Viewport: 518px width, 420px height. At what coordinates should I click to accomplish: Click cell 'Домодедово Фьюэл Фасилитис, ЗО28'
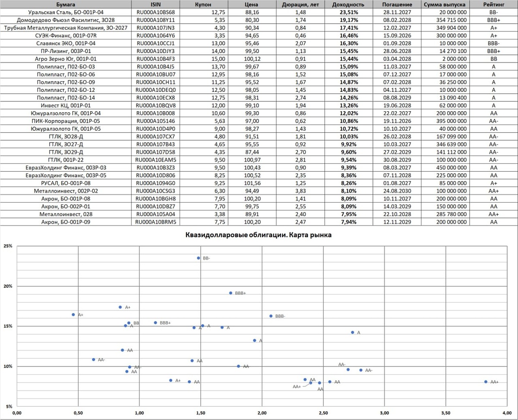click(66, 20)
